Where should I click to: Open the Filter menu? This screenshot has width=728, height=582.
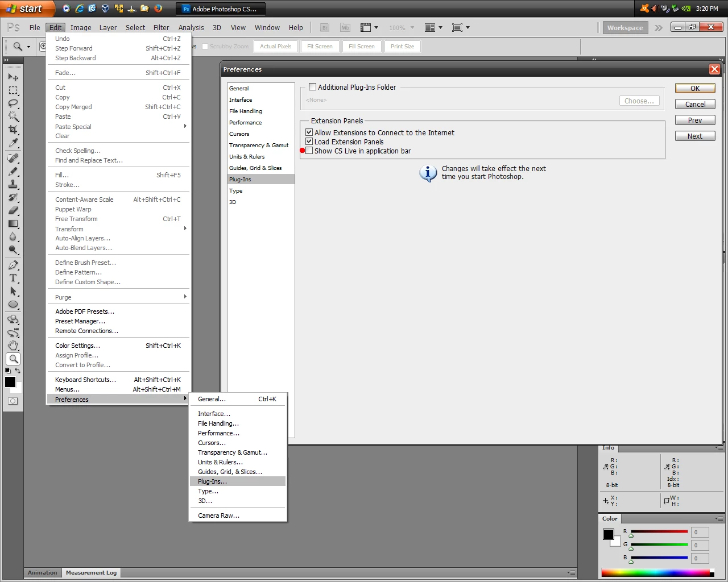pyautogui.click(x=162, y=27)
